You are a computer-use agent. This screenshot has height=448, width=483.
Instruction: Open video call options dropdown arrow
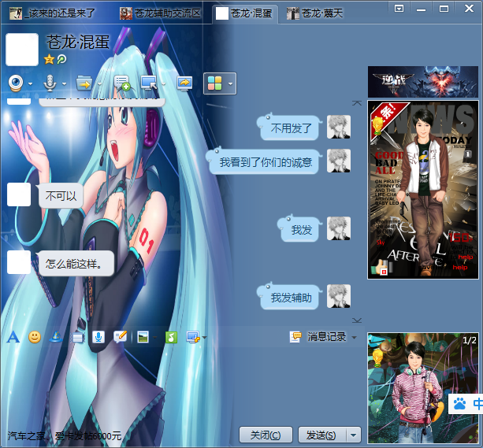[x=30, y=83]
